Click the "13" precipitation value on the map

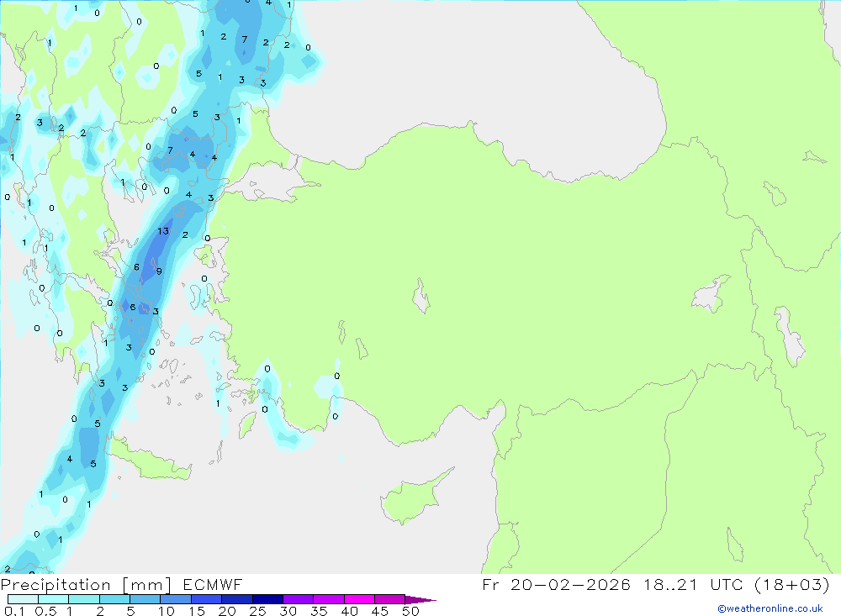click(x=163, y=231)
